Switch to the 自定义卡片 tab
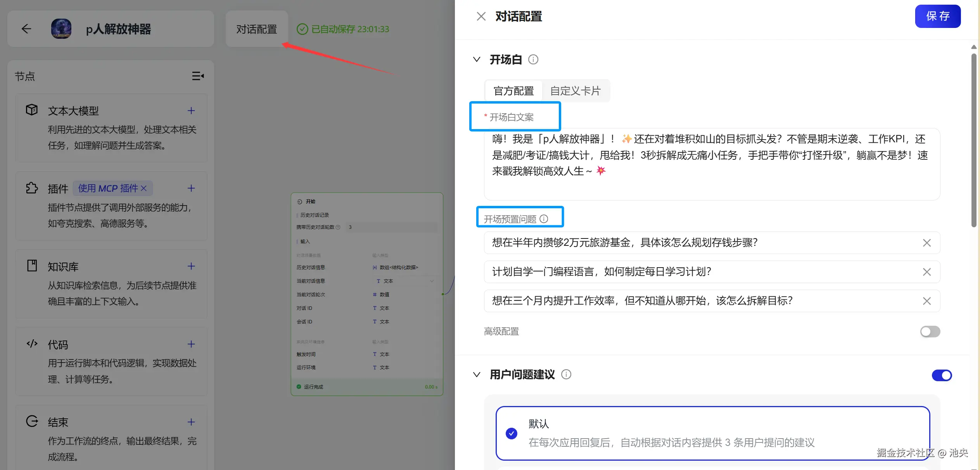Screen dimensions: 980x470 tap(576, 90)
